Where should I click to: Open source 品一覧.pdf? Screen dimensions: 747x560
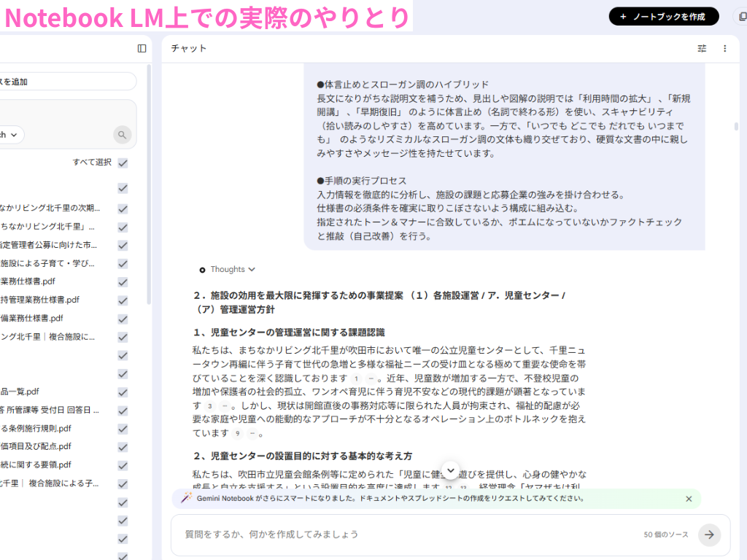pyautogui.click(x=20, y=392)
